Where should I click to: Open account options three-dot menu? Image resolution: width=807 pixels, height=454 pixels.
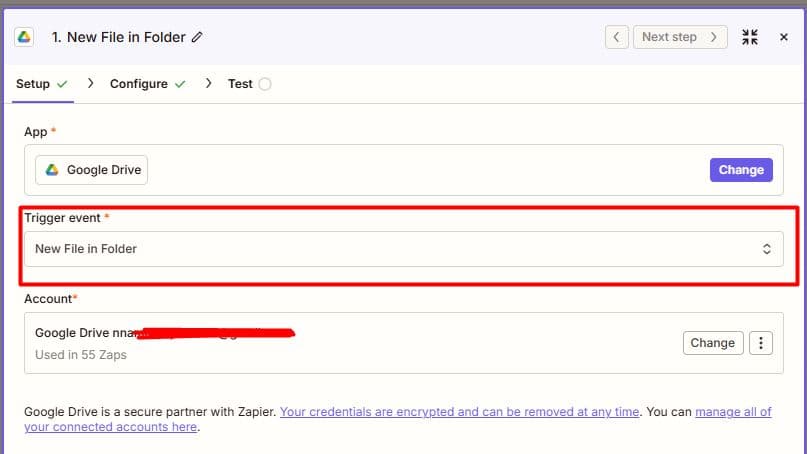click(761, 343)
